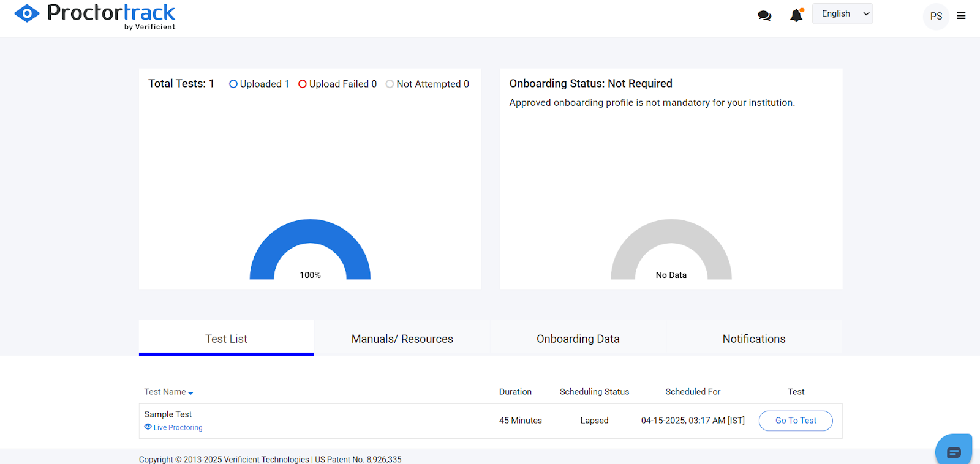Viewport: 980px width, 464px height.
Task: Switch to the Notifications tab
Action: coord(754,338)
